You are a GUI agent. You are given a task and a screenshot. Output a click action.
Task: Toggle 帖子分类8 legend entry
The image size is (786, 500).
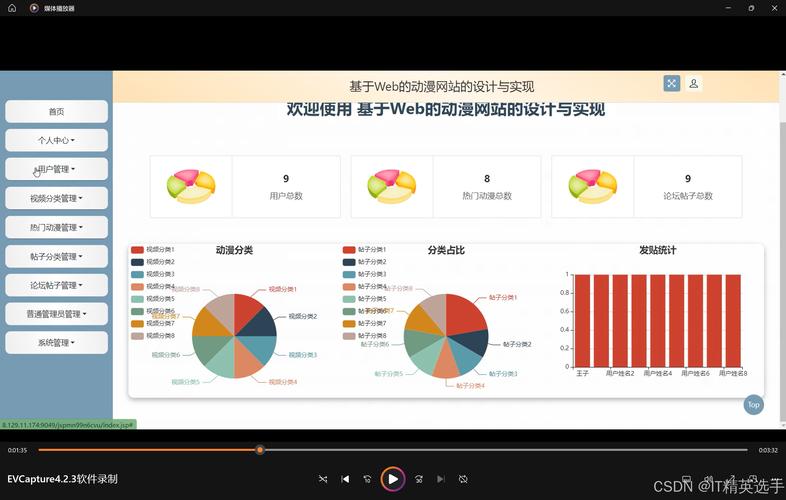pos(364,336)
